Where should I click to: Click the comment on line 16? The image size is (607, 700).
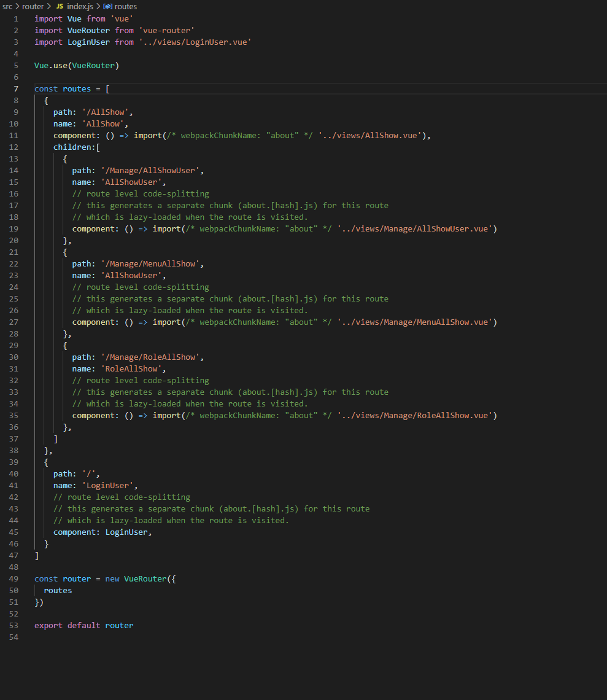click(x=141, y=194)
